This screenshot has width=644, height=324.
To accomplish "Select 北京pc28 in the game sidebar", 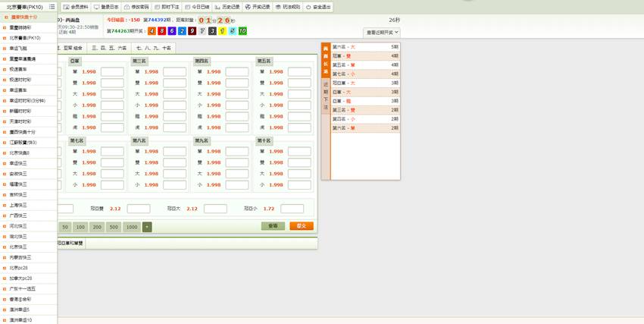I will pyautogui.click(x=29, y=268).
